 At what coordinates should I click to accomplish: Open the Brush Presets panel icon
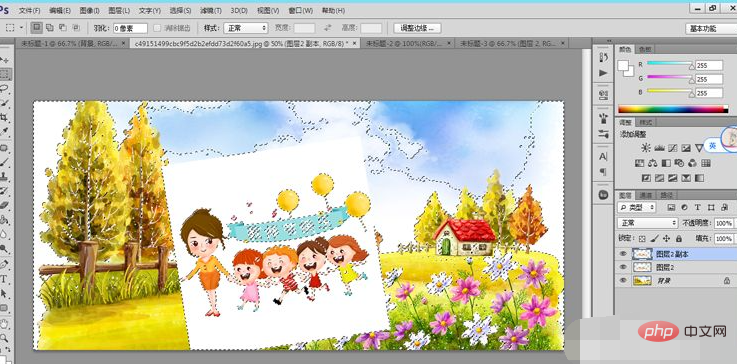[604, 135]
